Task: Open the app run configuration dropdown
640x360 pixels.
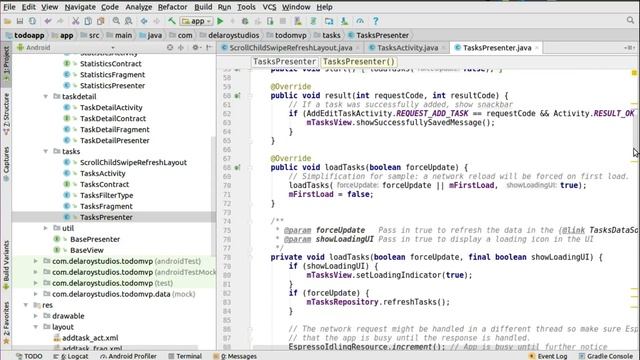Action: (196, 21)
